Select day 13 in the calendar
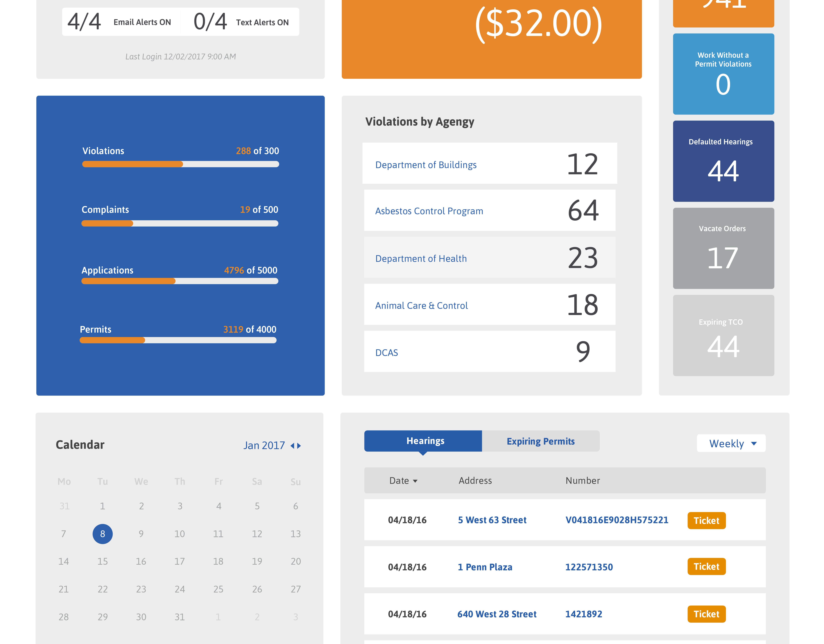 pyautogui.click(x=295, y=534)
